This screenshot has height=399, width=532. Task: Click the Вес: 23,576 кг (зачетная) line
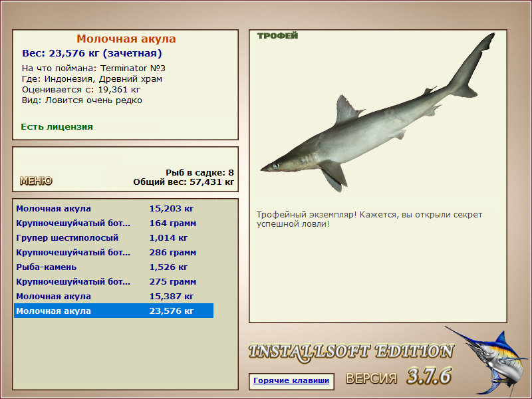point(92,53)
